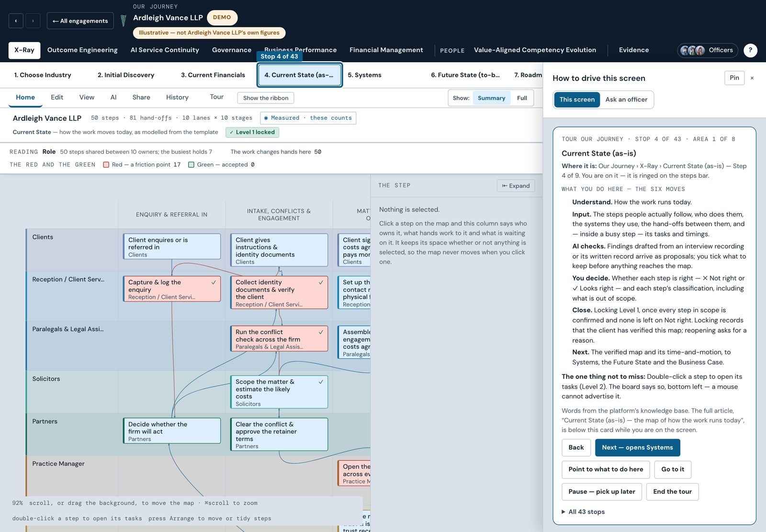Open the History ribbon tab
Image resolution: width=766 pixels, height=532 pixels.
[177, 97]
